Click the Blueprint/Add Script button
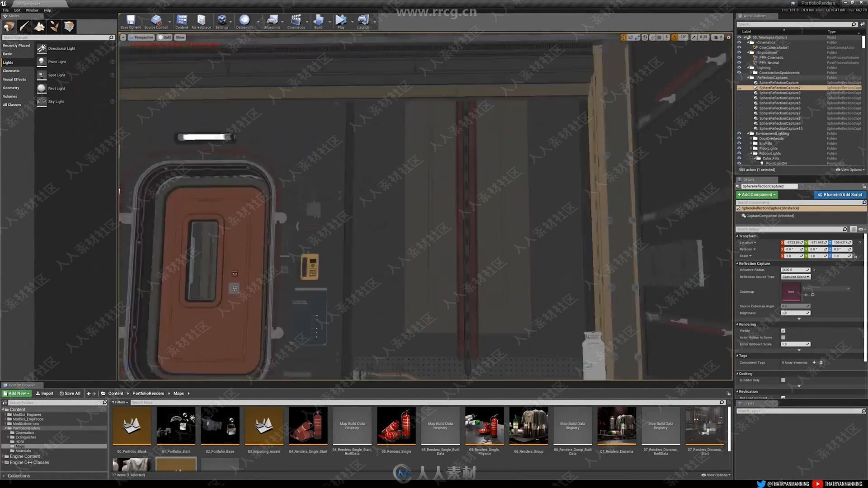Screen dimensions: 868x488 coord(840,195)
